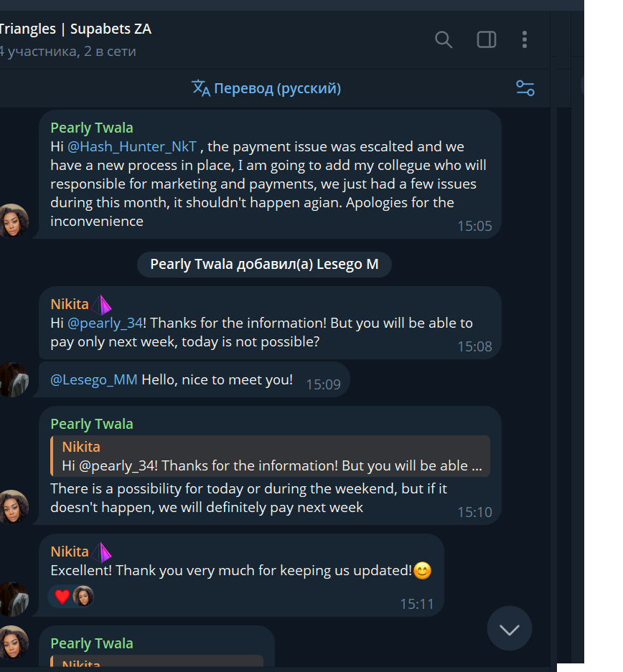This screenshot has height=672, width=623.
Task: Toggle the red heart reaction
Action: [62, 596]
